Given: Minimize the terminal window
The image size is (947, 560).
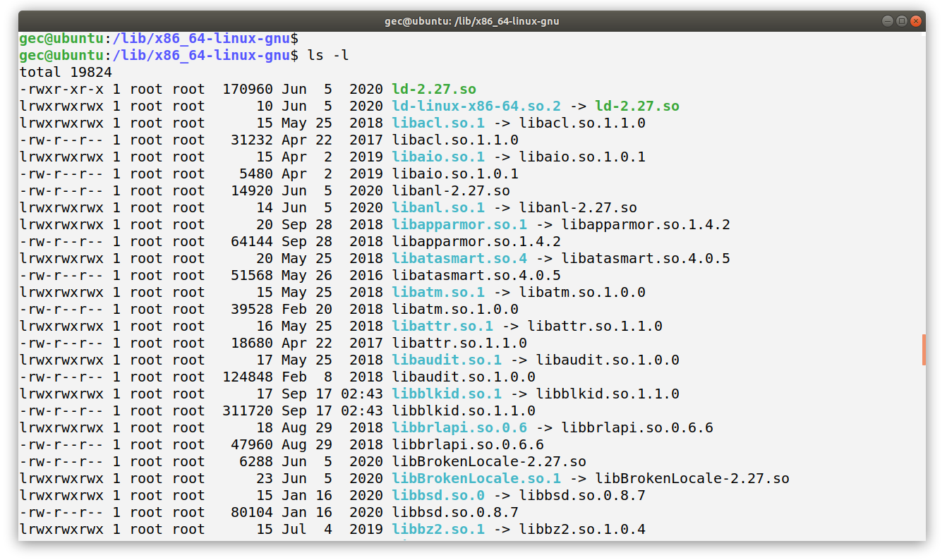Looking at the screenshot, I should (x=888, y=21).
